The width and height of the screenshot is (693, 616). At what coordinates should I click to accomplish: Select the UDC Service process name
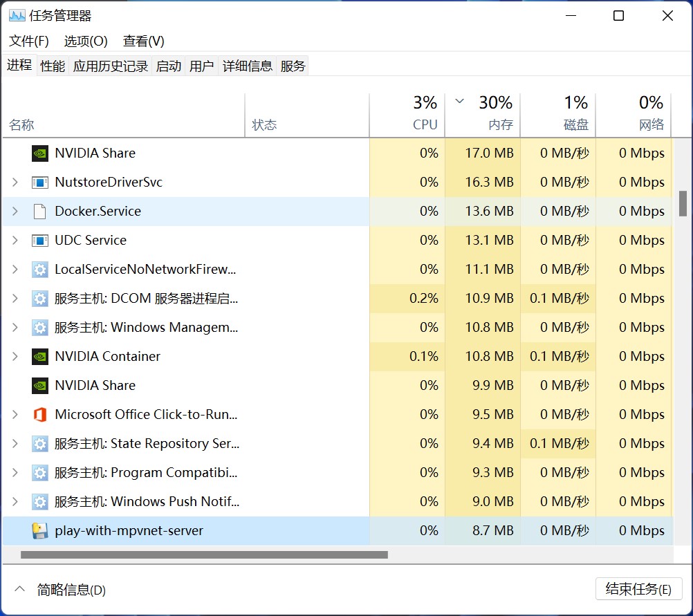pyautogui.click(x=91, y=240)
